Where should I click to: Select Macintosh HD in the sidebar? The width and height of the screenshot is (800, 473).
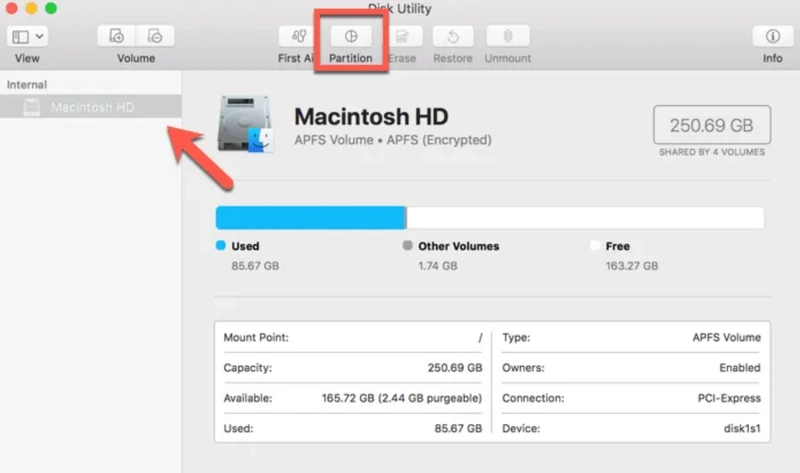(x=92, y=107)
